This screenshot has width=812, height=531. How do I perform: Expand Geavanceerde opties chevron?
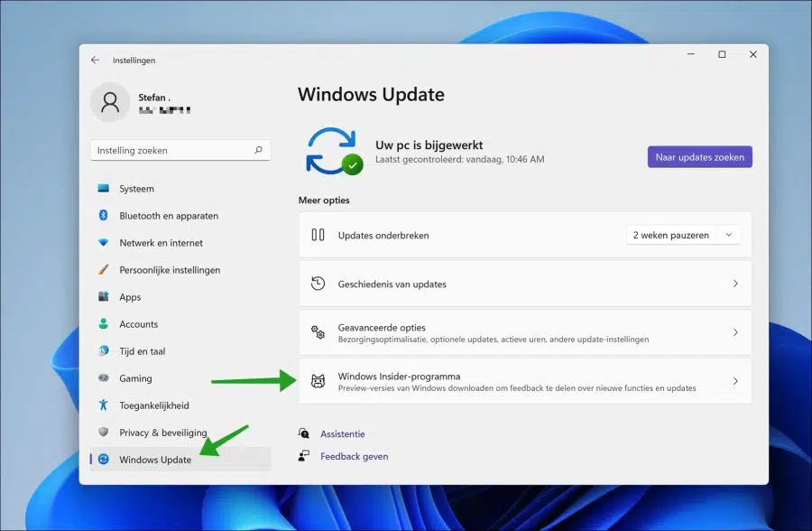click(x=735, y=332)
